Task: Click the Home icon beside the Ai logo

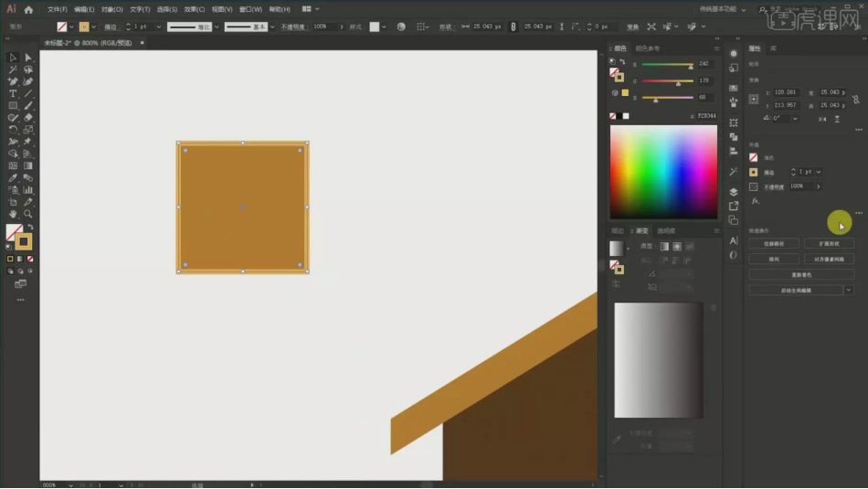Action: coord(29,9)
